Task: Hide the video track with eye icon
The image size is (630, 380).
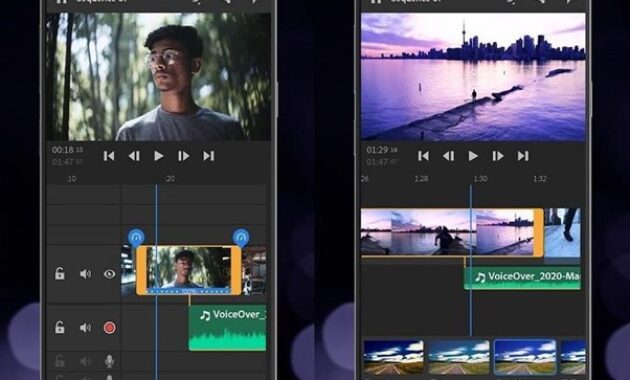Action: click(109, 274)
